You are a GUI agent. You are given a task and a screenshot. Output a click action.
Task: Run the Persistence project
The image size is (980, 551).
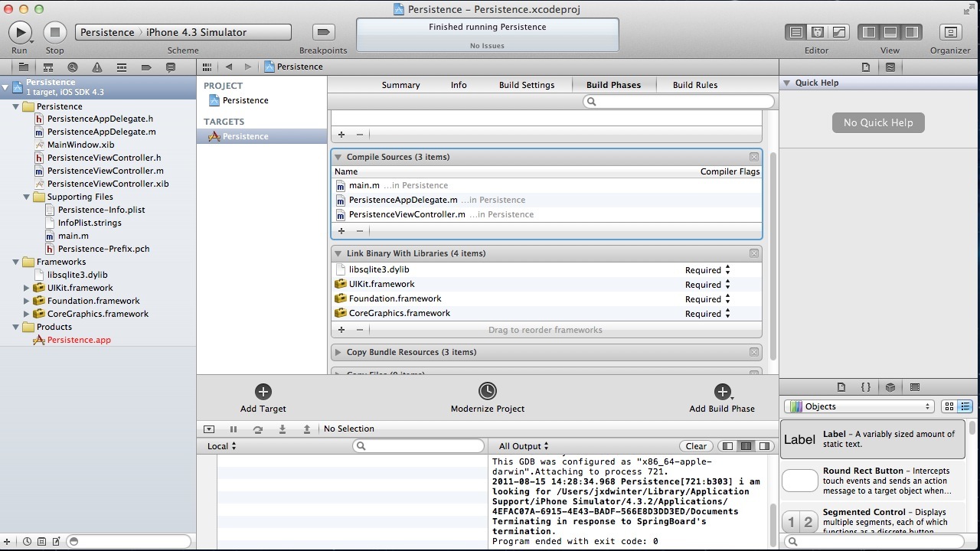[20, 32]
